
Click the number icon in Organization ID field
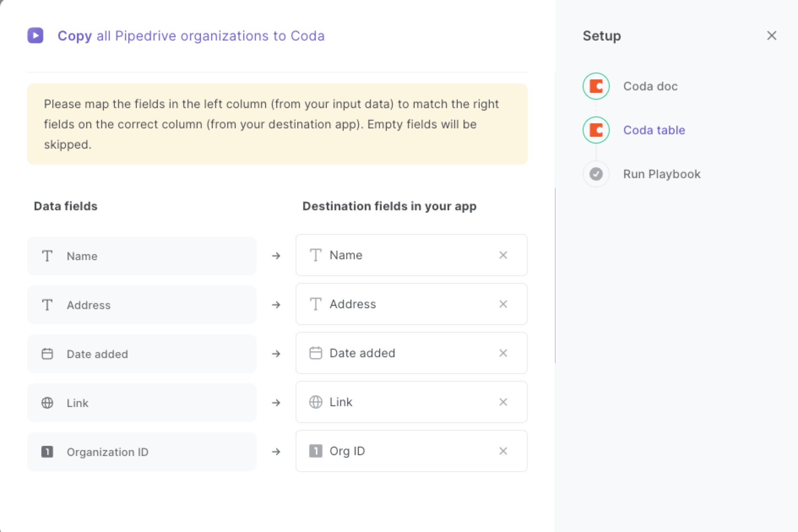point(47,452)
